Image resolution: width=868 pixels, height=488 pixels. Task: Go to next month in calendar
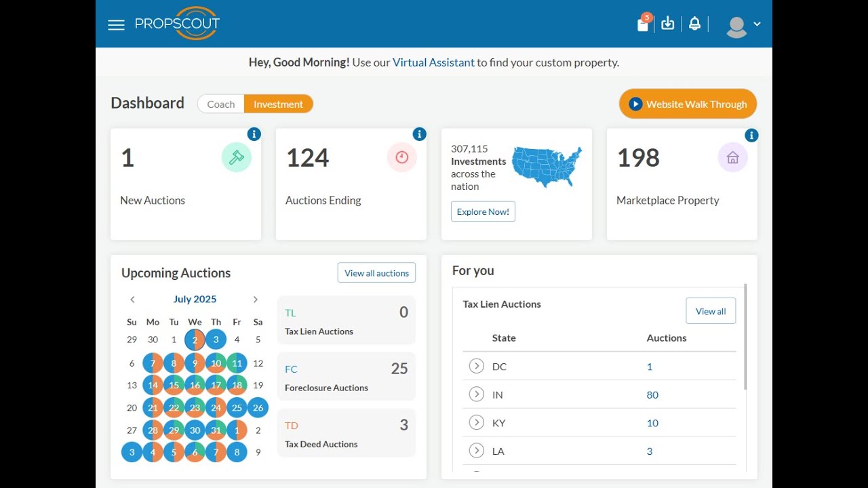pyautogui.click(x=256, y=300)
